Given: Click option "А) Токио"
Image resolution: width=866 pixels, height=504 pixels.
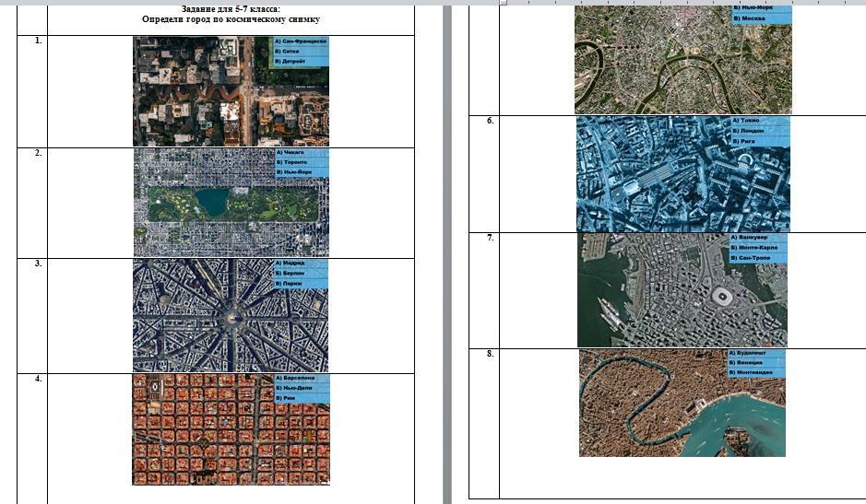Looking at the screenshot, I should pyautogui.click(x=746, y=121).
